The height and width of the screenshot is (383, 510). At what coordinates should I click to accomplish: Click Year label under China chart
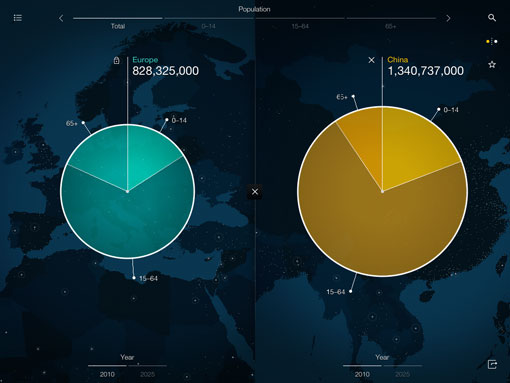coord(382,357)
